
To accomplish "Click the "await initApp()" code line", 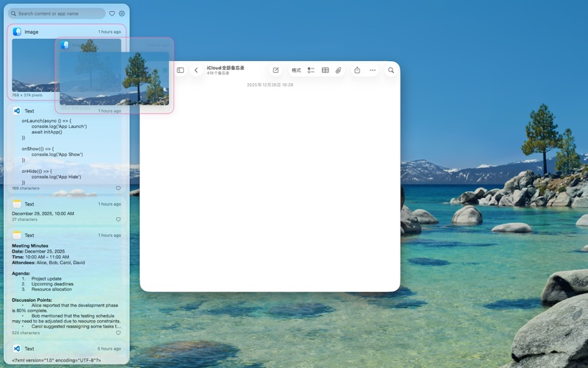I will point(47,132).
